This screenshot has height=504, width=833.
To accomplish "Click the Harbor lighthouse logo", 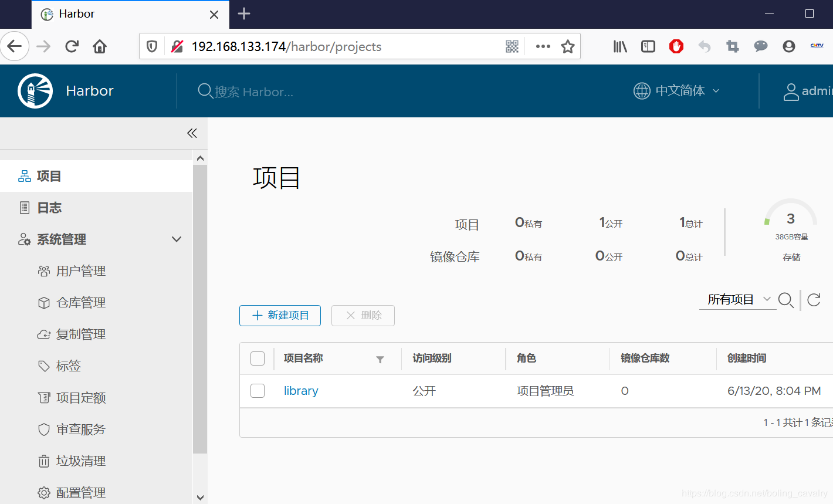I will click(x=35, y=91).
